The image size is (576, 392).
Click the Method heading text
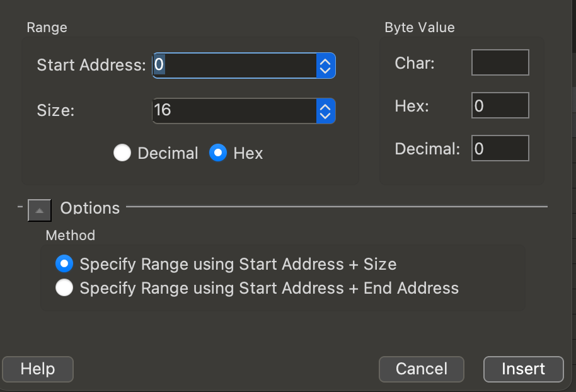click(70, 236)
